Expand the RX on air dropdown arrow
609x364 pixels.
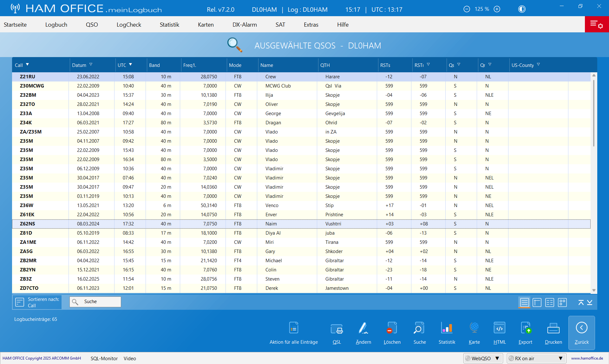point(560,358)
